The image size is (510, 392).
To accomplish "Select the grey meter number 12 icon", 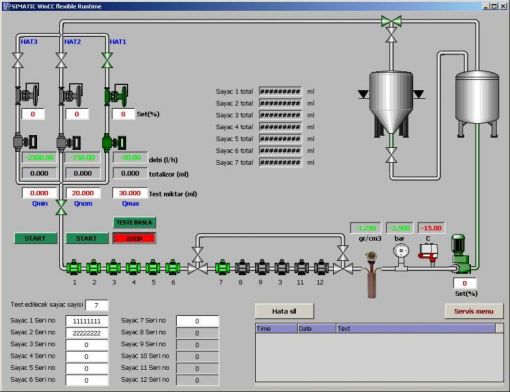I will (320, 267).
